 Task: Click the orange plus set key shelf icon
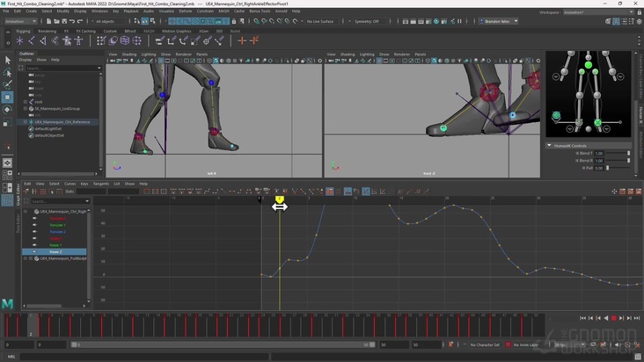click(x=243, y=40)
